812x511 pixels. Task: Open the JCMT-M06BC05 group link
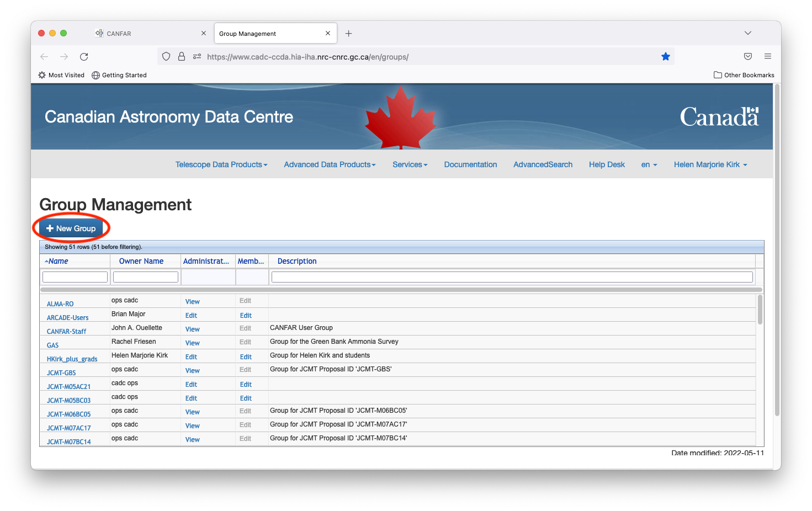(x=68, y=414)
